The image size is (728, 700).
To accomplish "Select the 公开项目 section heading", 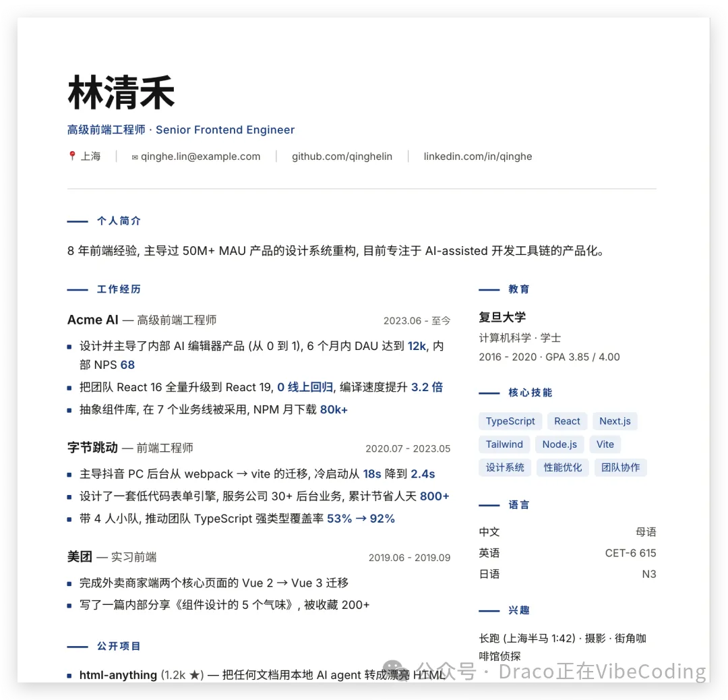I will coord(119,646).
